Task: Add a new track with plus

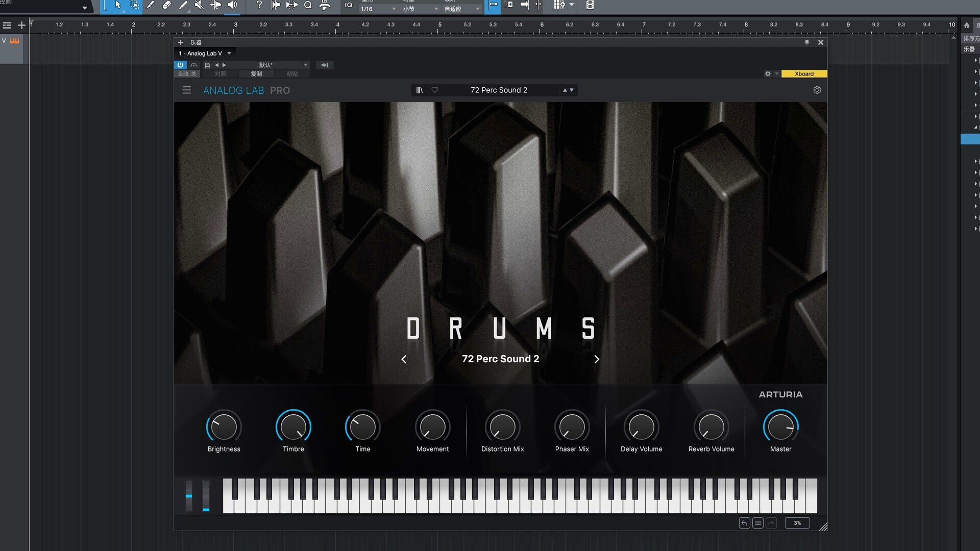Action: tap(21, 25)
